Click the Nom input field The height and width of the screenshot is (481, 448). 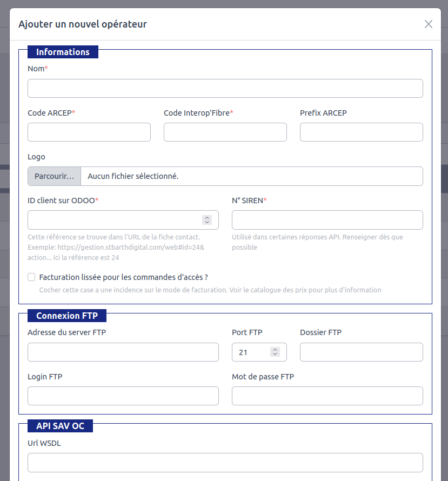coord(225,88)
